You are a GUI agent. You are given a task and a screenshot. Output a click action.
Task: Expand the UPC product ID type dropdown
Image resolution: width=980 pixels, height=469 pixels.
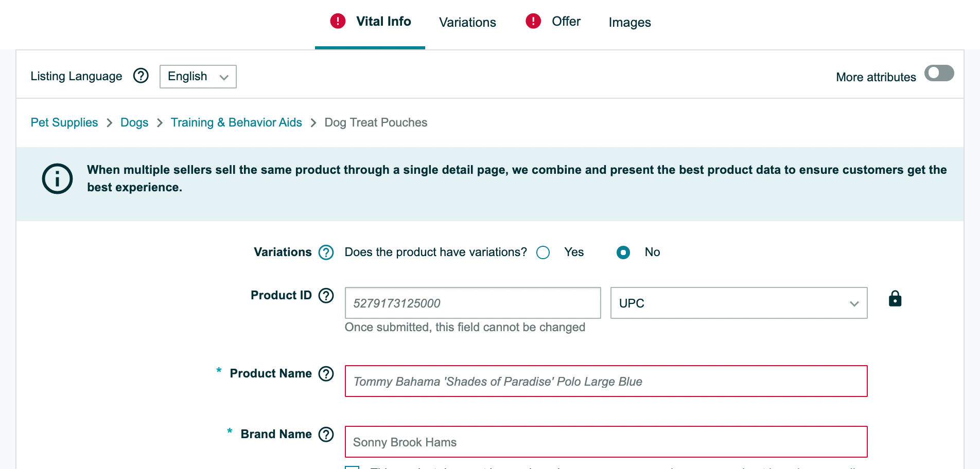[739, 303]
